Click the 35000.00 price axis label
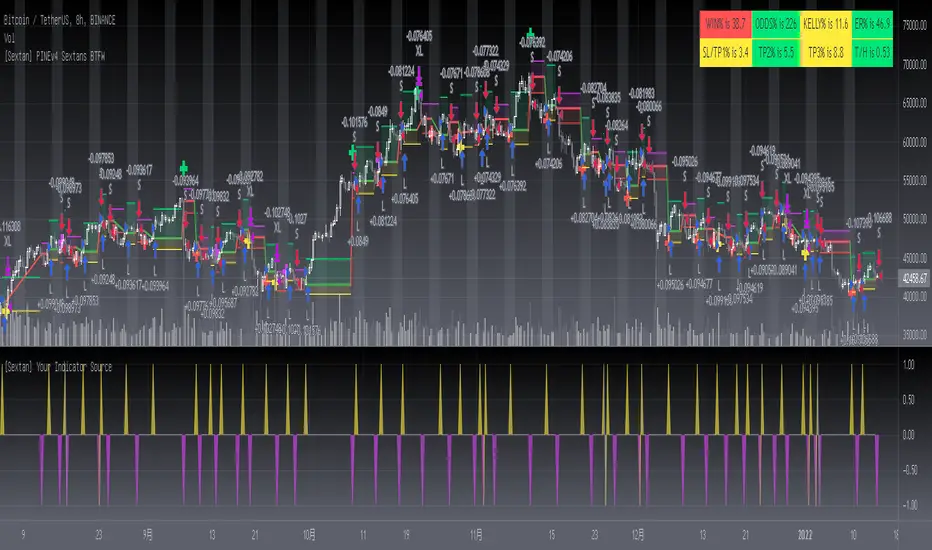 tap(914, 335)
